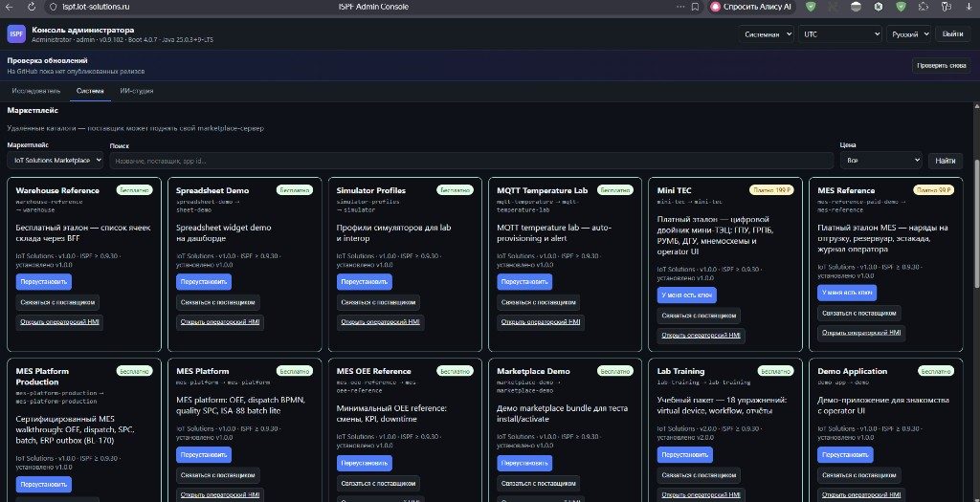Open the IoT Solutions Marketplace dropdown
Viewport: 980px width, 502px height.
tap(56, 161)
